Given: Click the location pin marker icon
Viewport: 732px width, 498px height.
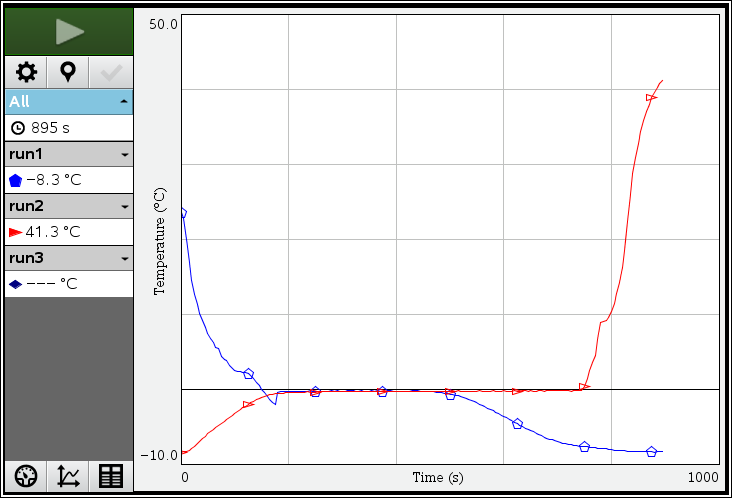Looking at the screenshot, I should pyautogui.click(x=68, y=72).
